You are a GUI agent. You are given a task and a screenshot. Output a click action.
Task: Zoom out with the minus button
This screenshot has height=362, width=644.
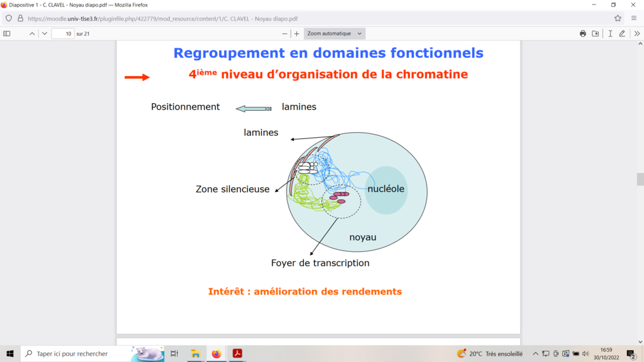(x=285, y=33)
